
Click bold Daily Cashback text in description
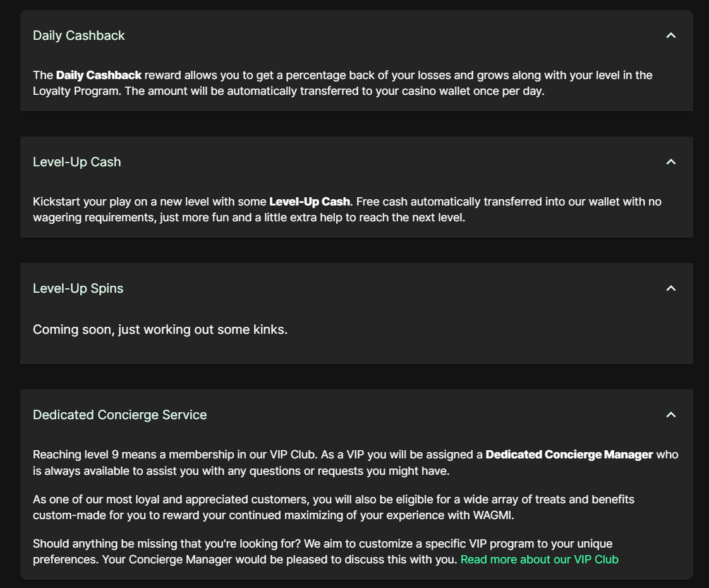[99, 75]
